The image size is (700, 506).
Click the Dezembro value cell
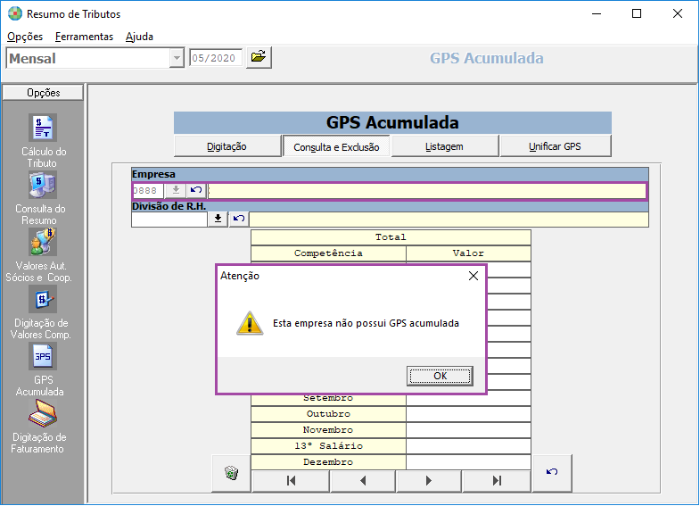[468, 462]
